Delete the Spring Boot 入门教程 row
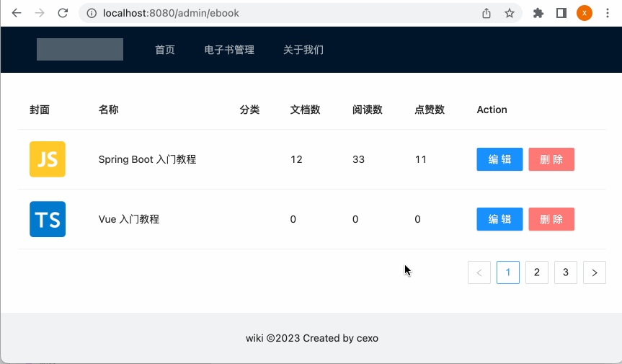The height and width of the screenshot is (364, 622). (x=551, y=159)
